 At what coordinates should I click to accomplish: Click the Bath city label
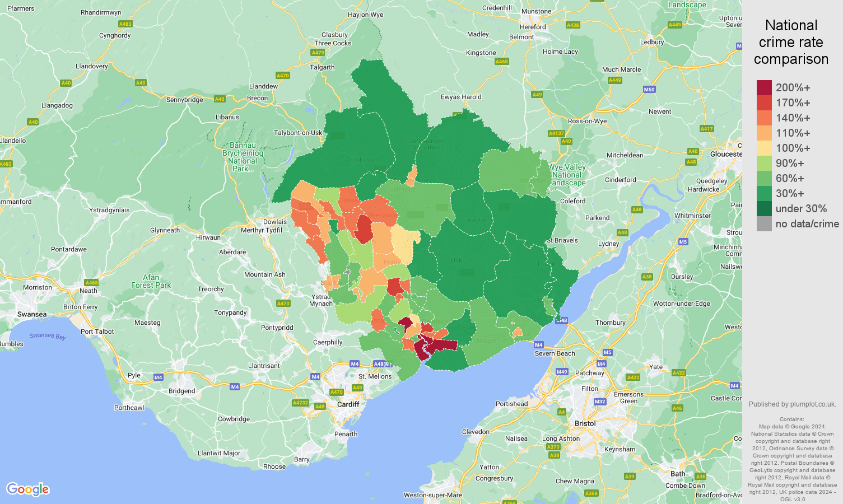click(x=678, y=474)
